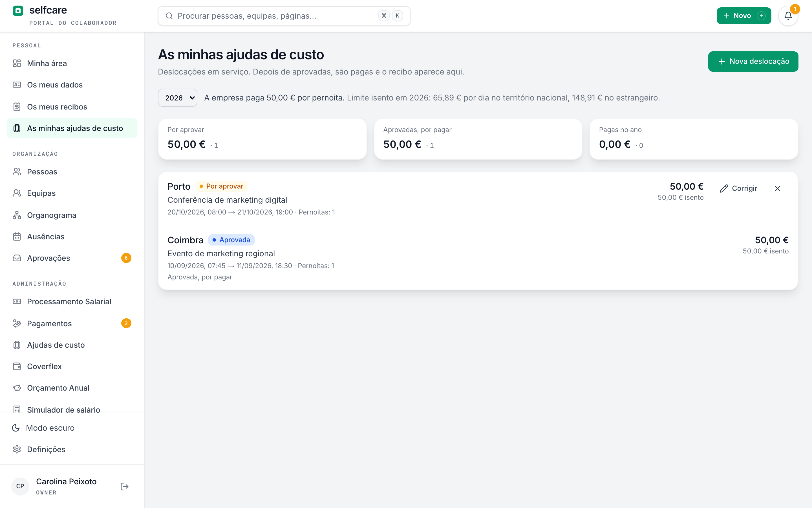Click Evento de marketing regional text
This screenshot has height=508, width=812.
tap(221, 253)
